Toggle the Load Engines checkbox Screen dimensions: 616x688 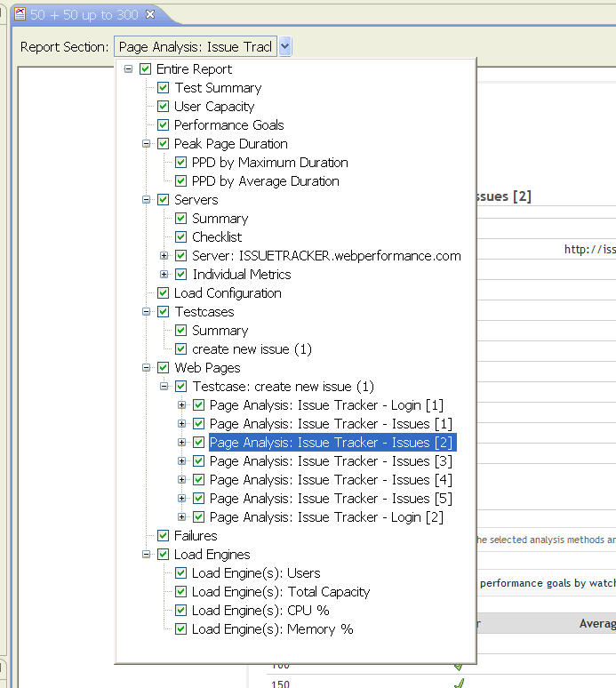click(164, 554)
